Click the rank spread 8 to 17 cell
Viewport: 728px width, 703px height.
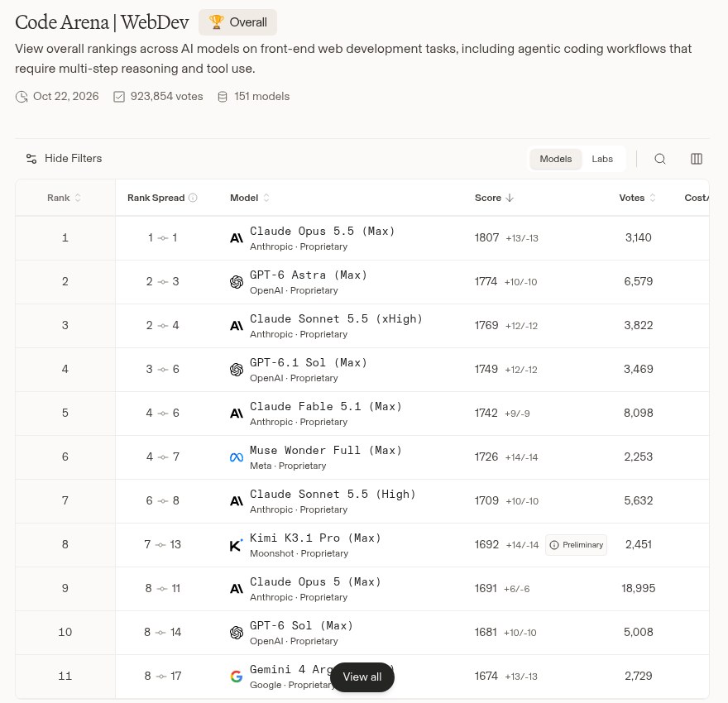tap(162, 676)
